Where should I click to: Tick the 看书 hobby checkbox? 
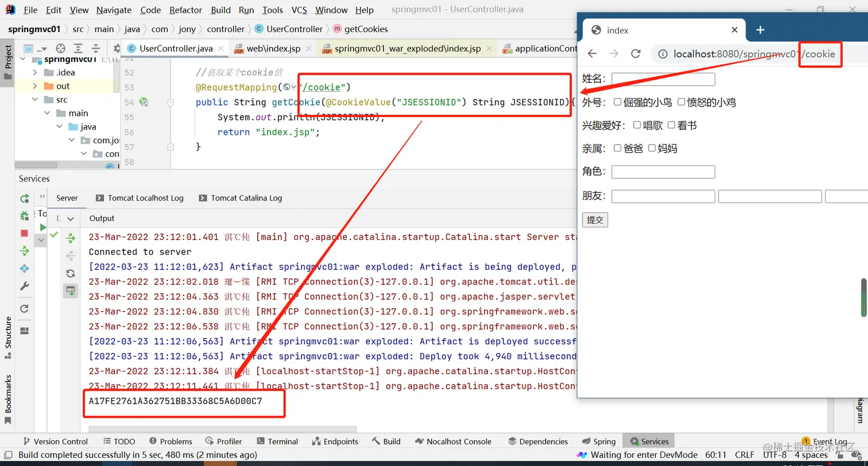[x=672, y=125]
